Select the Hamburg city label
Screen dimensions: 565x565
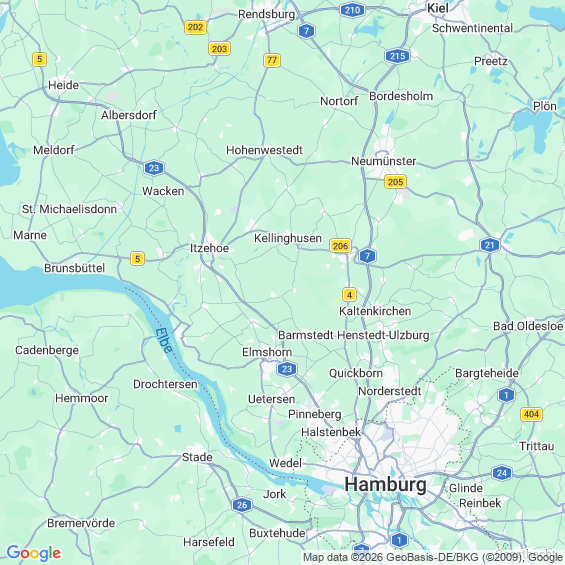386,485
